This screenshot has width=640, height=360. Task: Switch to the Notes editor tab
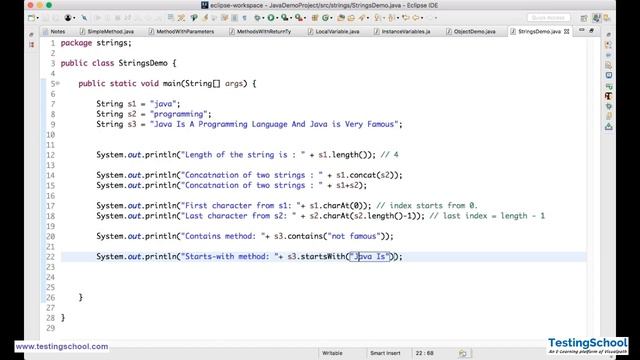(54, 31)
